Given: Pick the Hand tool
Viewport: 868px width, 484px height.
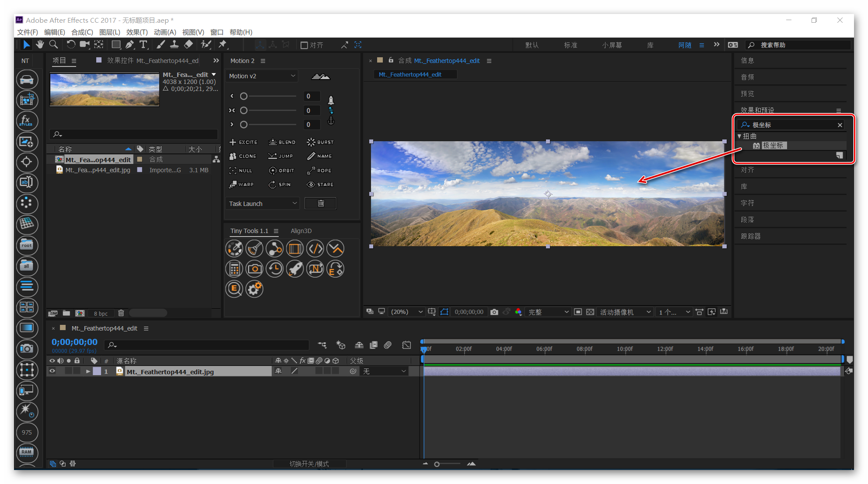Looking at the screenshot, I should (x=40, y=45).
